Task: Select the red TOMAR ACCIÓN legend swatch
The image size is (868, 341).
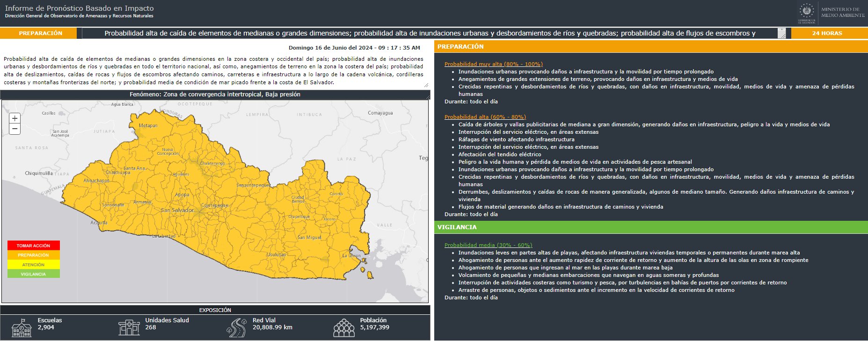Action: (x=34, y=246)
